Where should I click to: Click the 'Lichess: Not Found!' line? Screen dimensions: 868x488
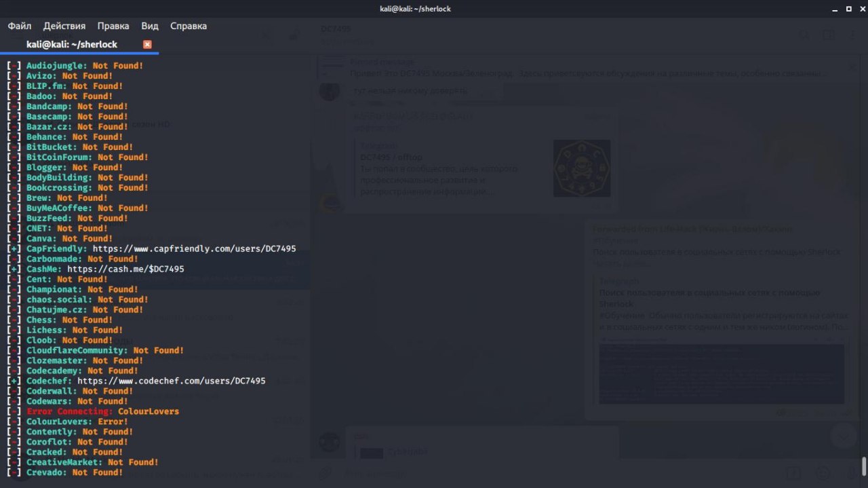tap(65, 330)
